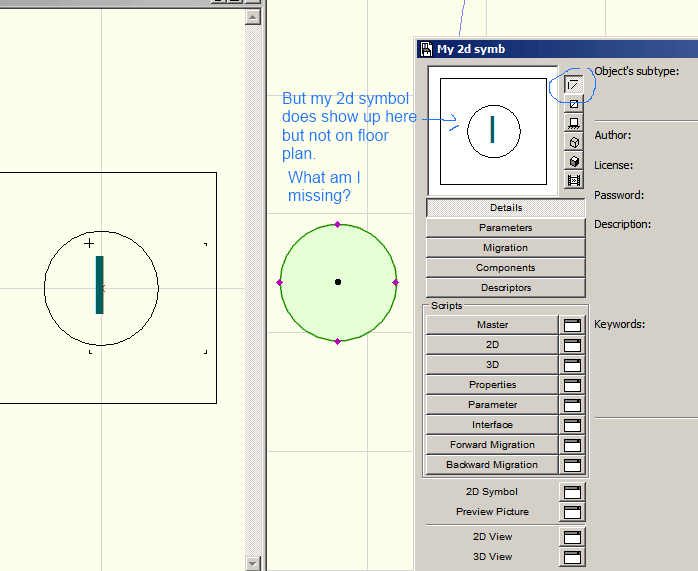This screenshot has width=698, height=571.
Task: Click bottom hotspot of green circle
Action: [337, 341]
